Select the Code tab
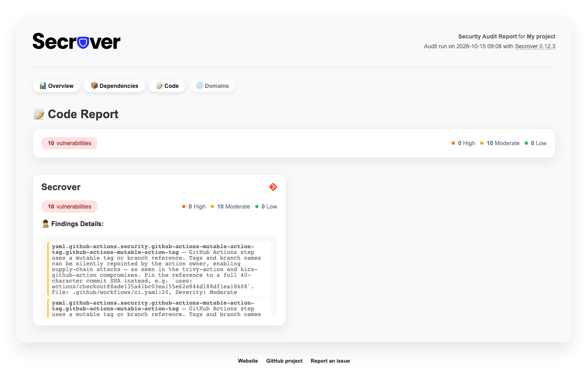The image size is (588, 368). (x=167, y=86)
